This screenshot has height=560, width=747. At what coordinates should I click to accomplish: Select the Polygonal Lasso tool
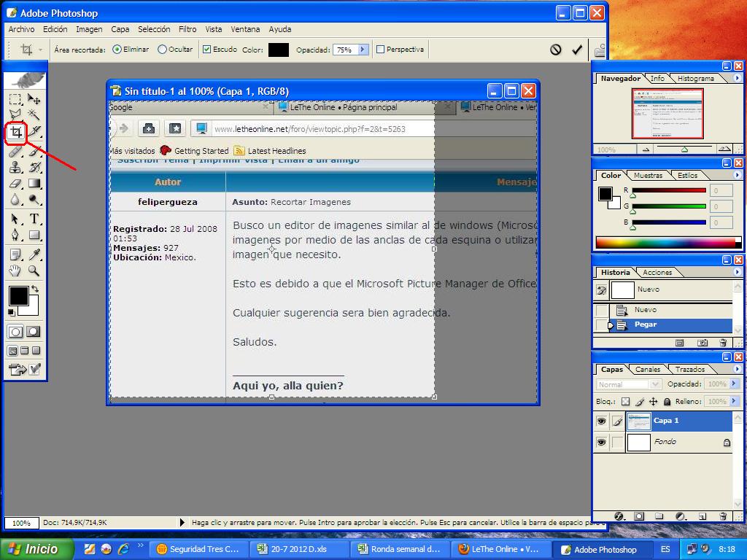click(x=15, y=114)
